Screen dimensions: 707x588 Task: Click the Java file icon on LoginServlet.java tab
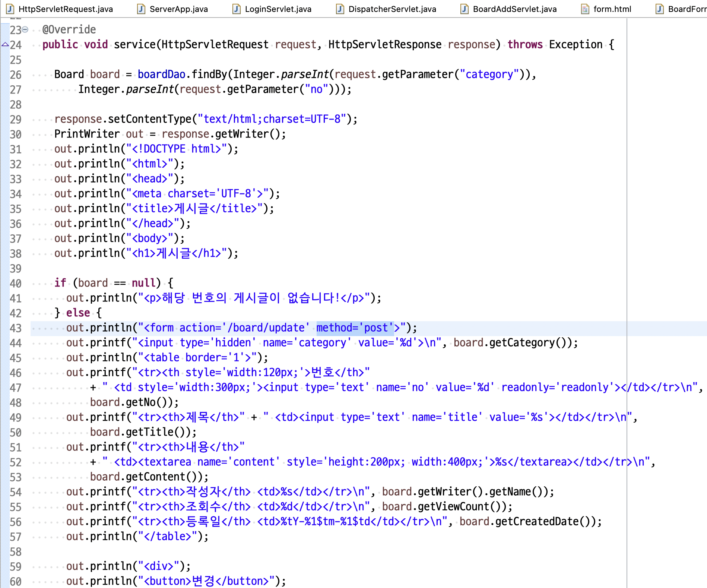pyautogui.click(x=237, y=9)
